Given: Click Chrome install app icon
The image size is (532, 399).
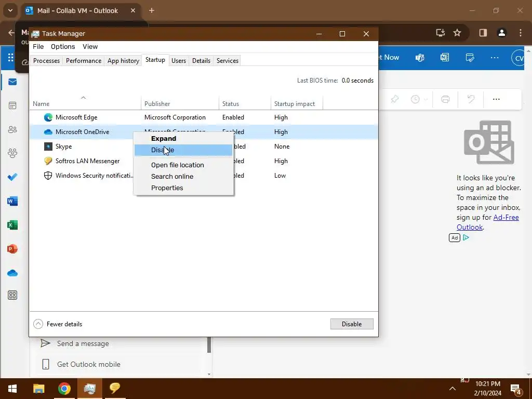Looking at the screenshot, I should (x=441, y=33).
